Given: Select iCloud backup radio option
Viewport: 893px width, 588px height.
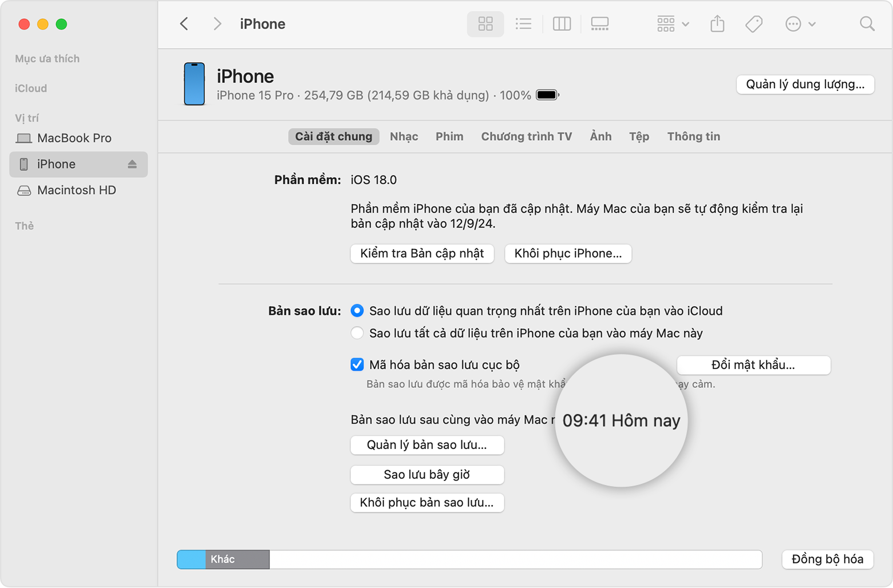Looking at the screenshot, I should coord(357,311).
